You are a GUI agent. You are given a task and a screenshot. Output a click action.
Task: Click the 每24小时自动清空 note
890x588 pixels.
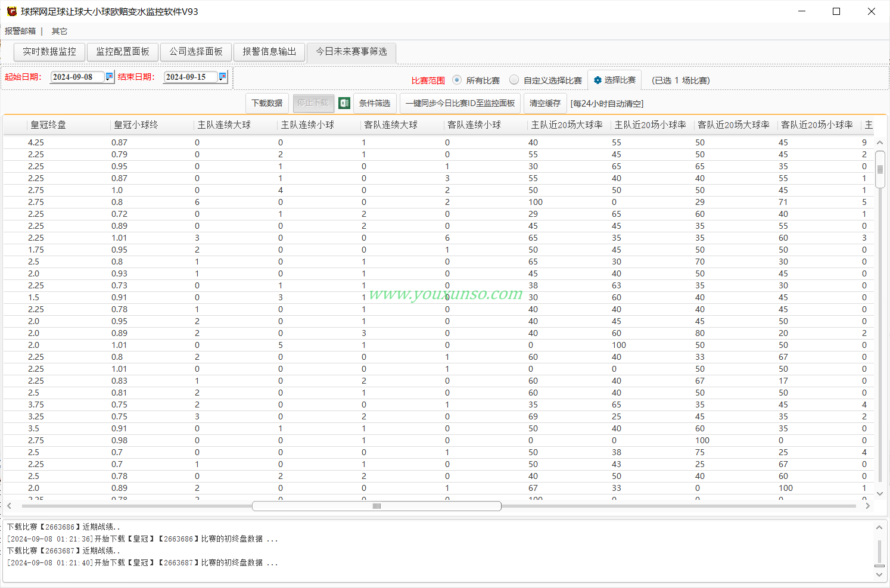607,104
